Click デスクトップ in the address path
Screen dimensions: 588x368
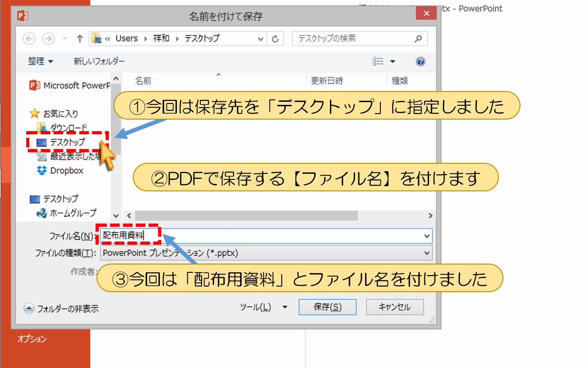202,39
